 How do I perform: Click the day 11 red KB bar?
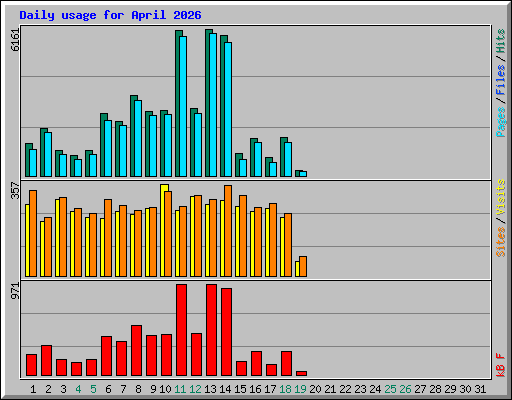181,330
